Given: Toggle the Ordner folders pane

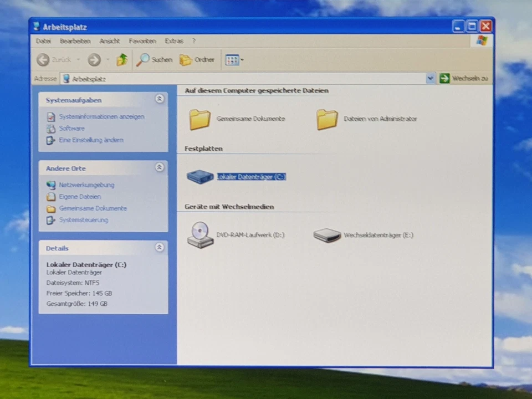Looking at the screenshot, I should (x=197, y=60).
